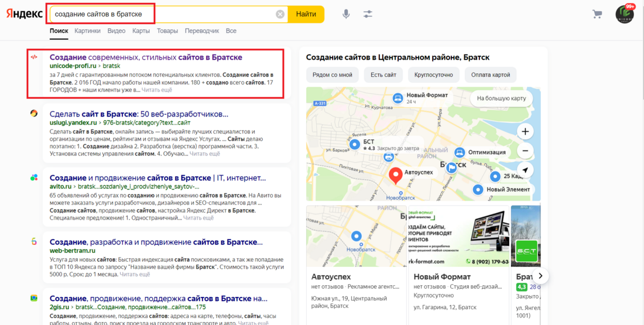Switch to the Видео tab
The height and width of the screenshot is (325, 644).
(x=117, y=31)
